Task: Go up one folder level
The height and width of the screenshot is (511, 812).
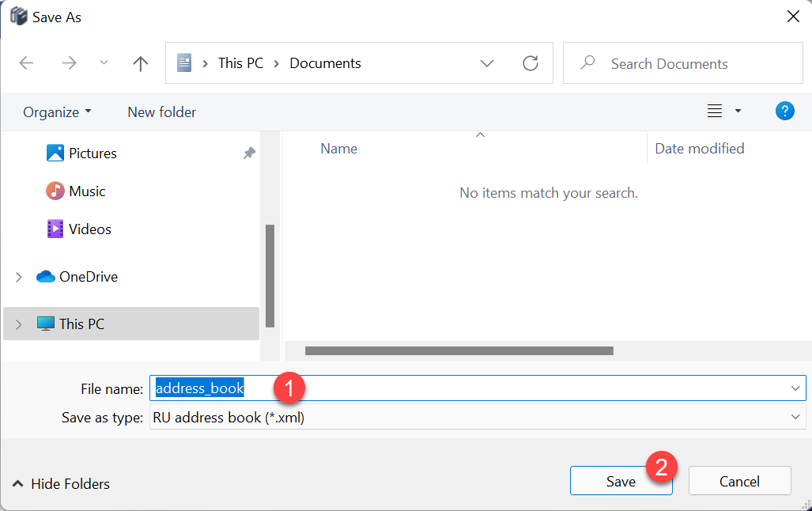Action: [x=141, y=63]
